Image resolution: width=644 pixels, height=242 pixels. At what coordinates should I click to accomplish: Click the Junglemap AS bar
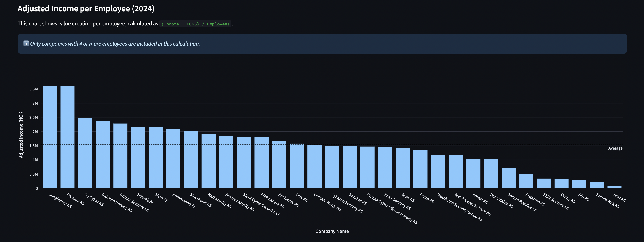pos(50,137)
